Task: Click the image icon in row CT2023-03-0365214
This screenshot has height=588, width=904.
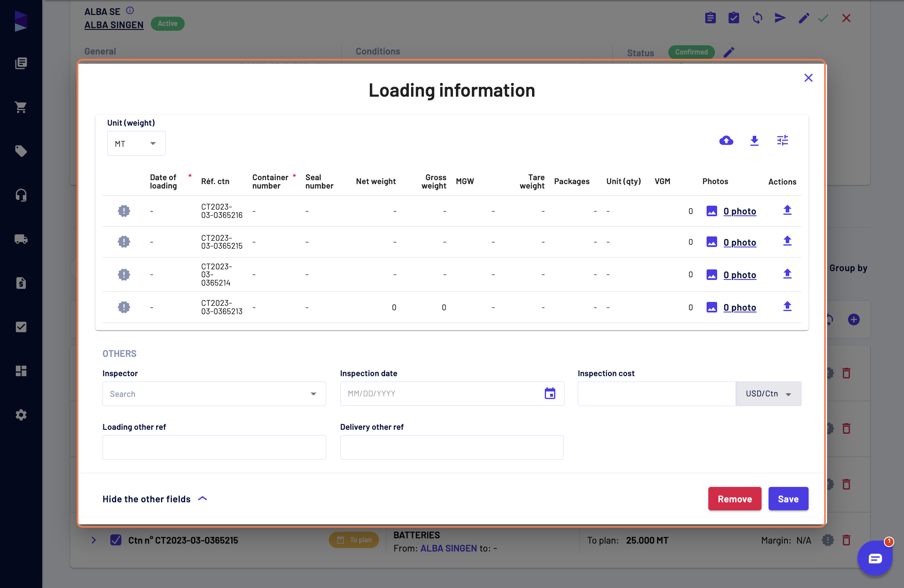Action: 711,275
